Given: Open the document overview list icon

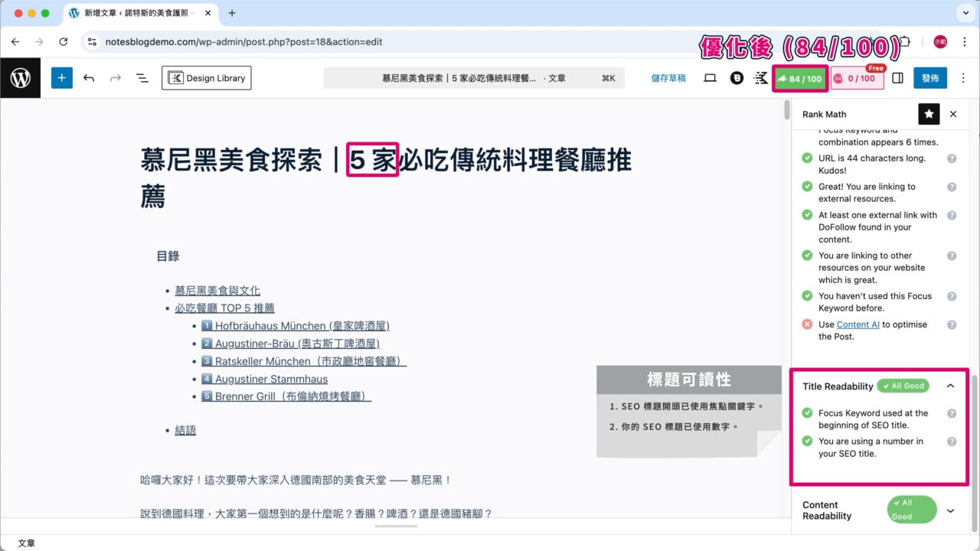Looking at the screenshot, I should [140, 77].
